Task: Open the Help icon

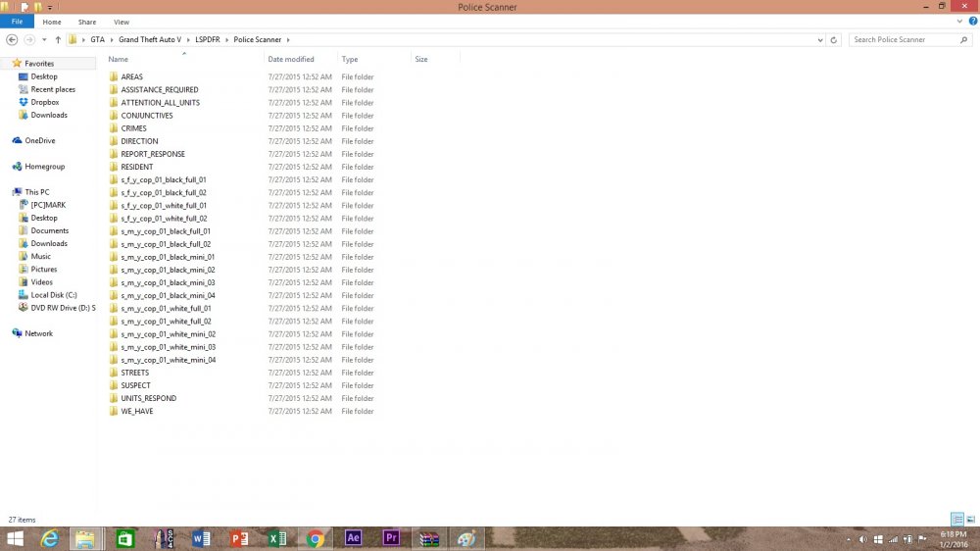Action: click(x=973, y=22)
